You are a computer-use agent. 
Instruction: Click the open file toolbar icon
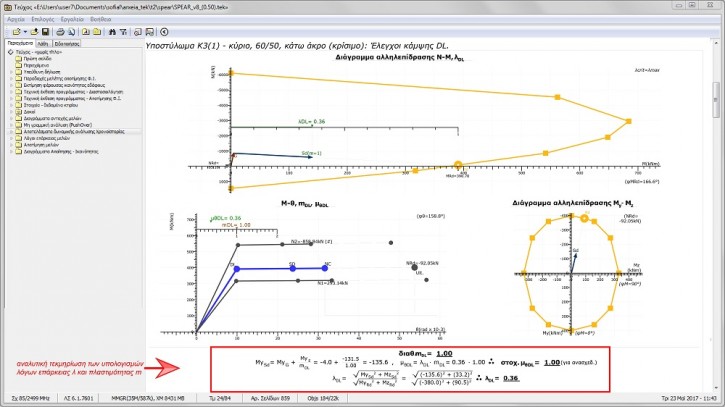click(x=16, y=32)
